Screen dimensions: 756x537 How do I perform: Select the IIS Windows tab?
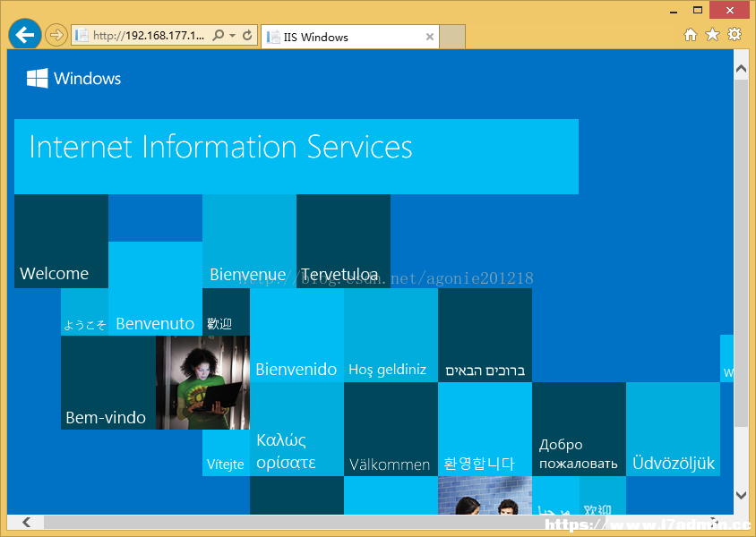click(350, 37)
